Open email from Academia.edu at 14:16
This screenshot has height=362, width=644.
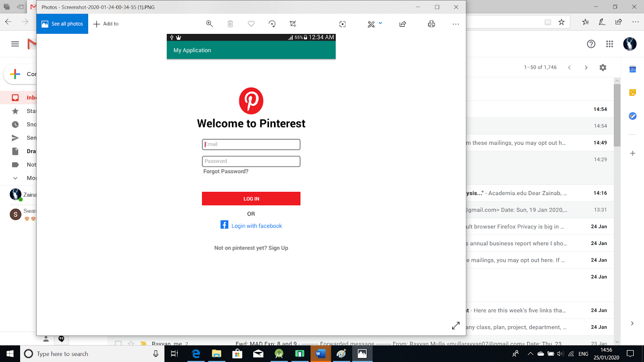[x=539, y=193]
